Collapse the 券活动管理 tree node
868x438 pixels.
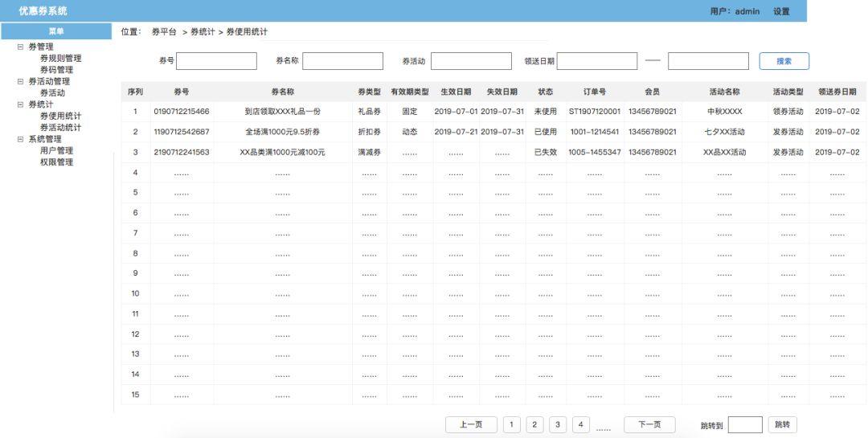tap(20, 81)
